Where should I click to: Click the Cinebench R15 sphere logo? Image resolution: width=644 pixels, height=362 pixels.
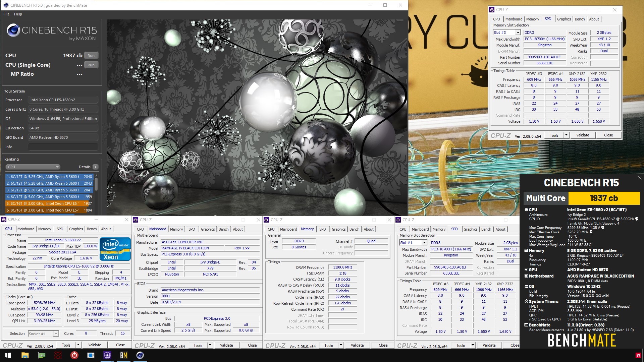point(13,30)
